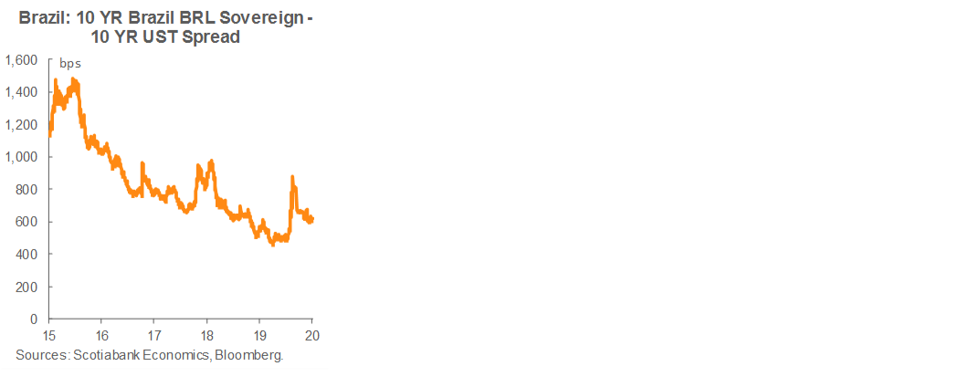
Task: Select the 1,000 y-axis label
Action: tap(22, 157)
